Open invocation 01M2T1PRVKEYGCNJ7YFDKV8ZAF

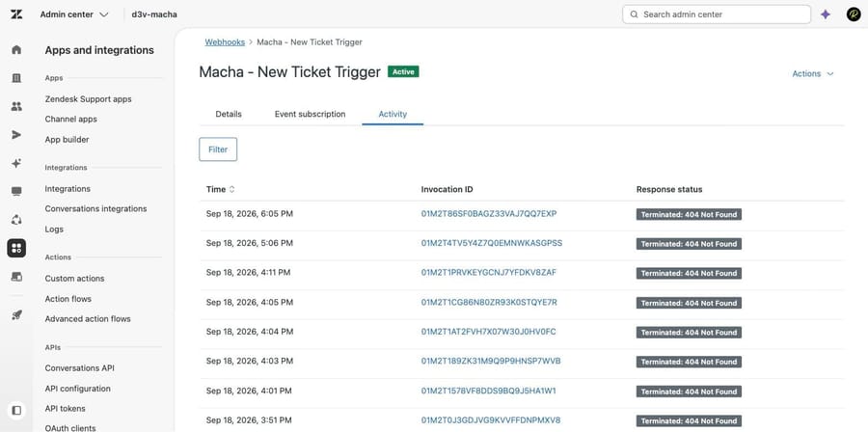pos(489,272)
